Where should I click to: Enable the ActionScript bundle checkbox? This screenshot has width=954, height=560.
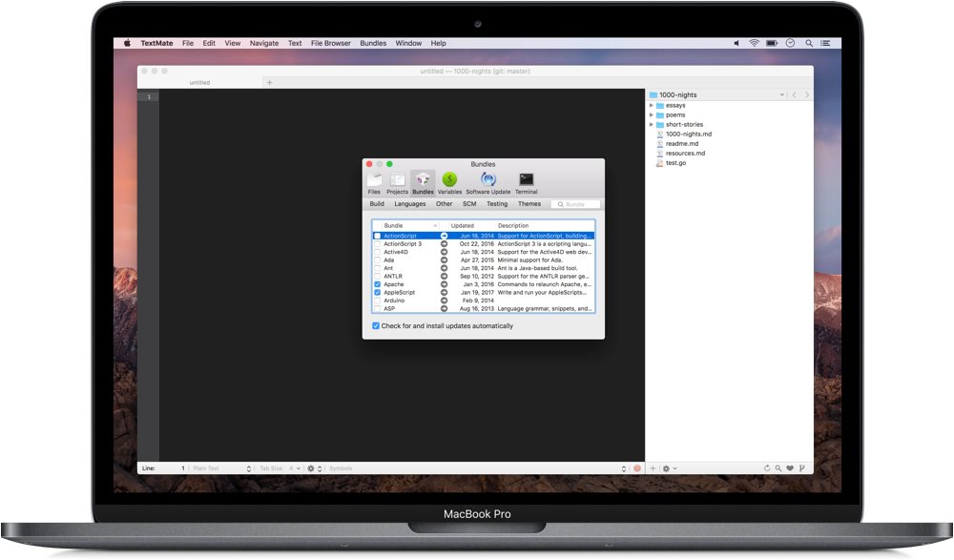click(x=377, y=237)
